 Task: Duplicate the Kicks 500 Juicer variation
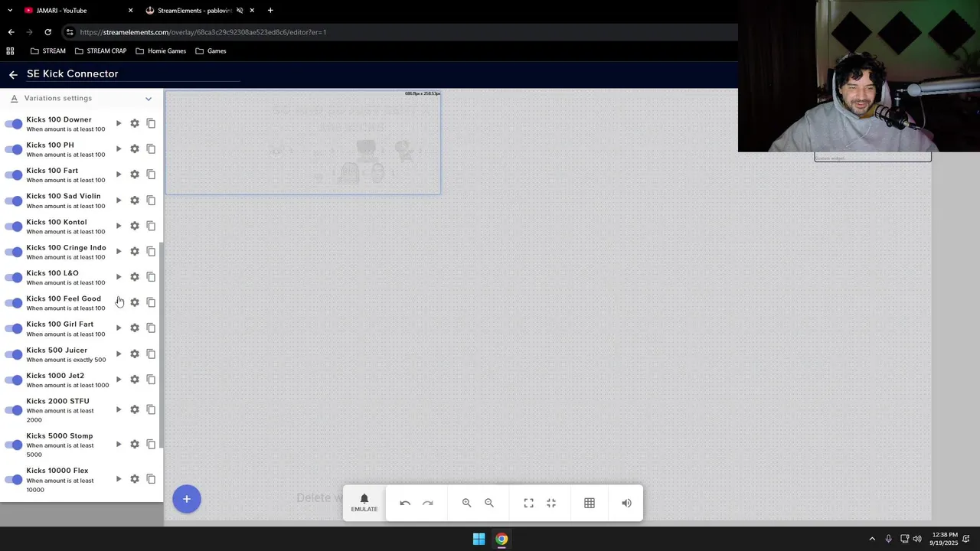pos(151,354)
